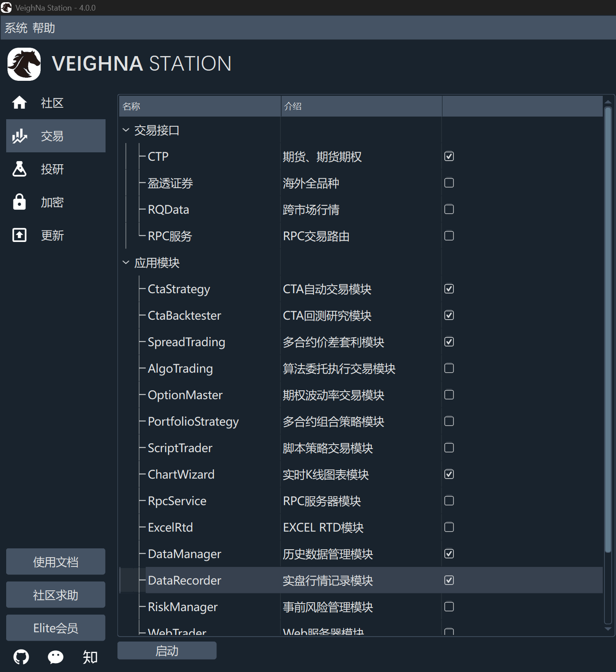This screenshot has width=616, height=672.
Task: Select the 投研 research icon
Action: pyautogui.click(x=19, y=169)
